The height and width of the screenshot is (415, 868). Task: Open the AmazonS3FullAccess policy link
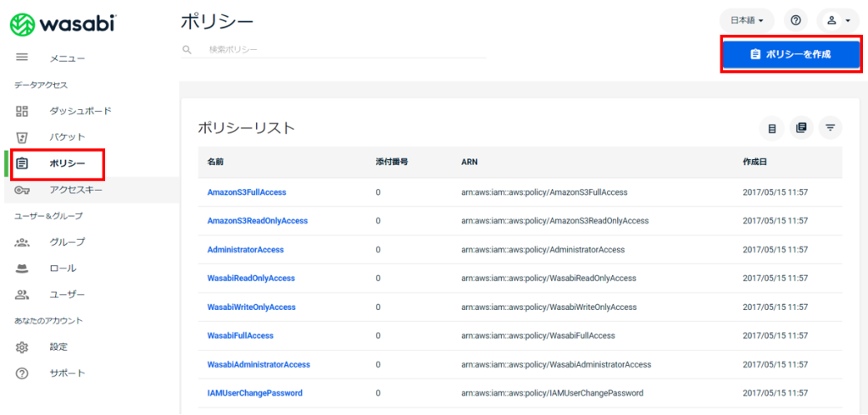247,192
